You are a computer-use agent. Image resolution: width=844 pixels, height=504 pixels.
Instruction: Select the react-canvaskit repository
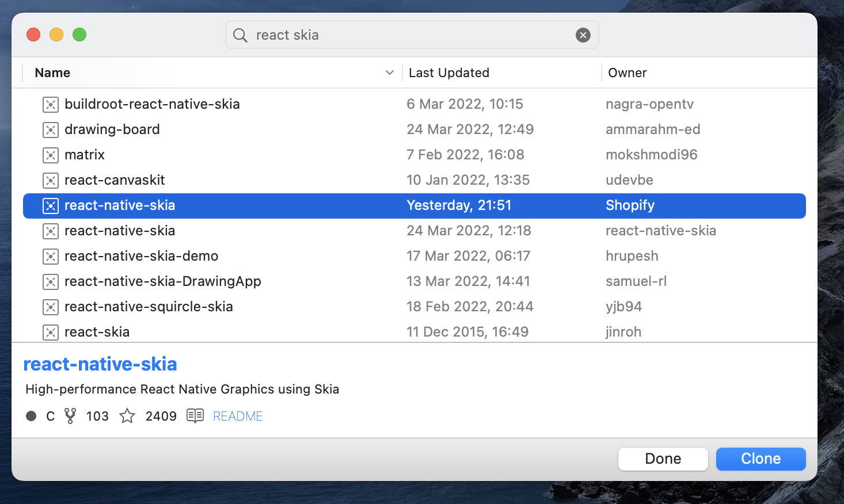pyautogui.click(x=415, y=181)
